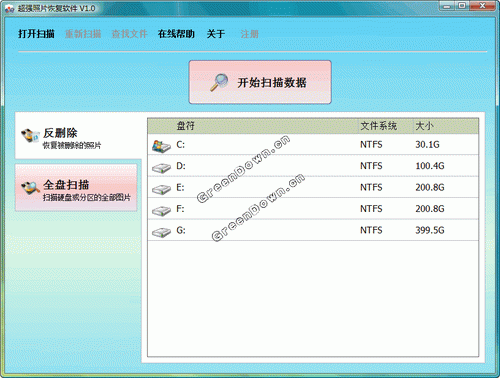The height and width of the screenshot is (378, 500).
Task: Open the 在线帮助 menu
Action: tap(176, 34)
